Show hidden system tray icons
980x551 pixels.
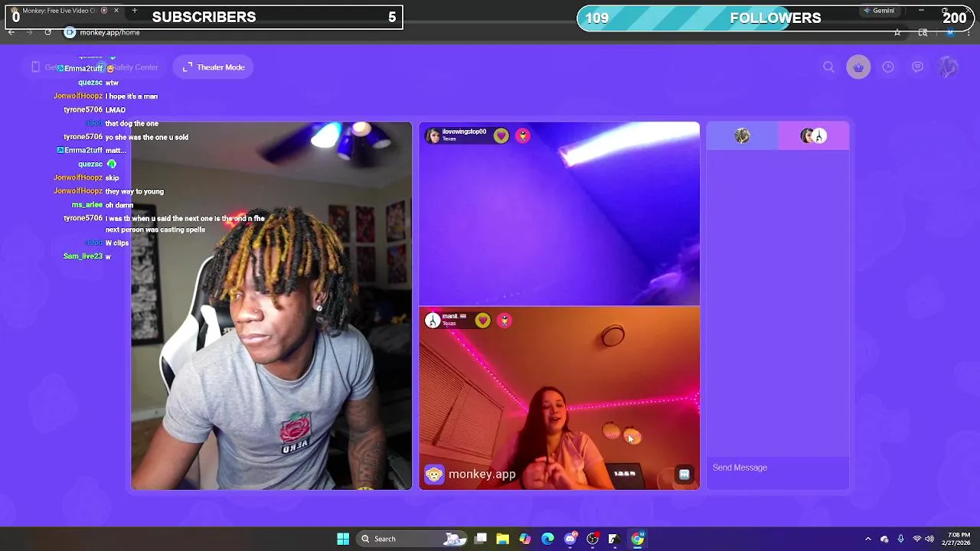867,539
